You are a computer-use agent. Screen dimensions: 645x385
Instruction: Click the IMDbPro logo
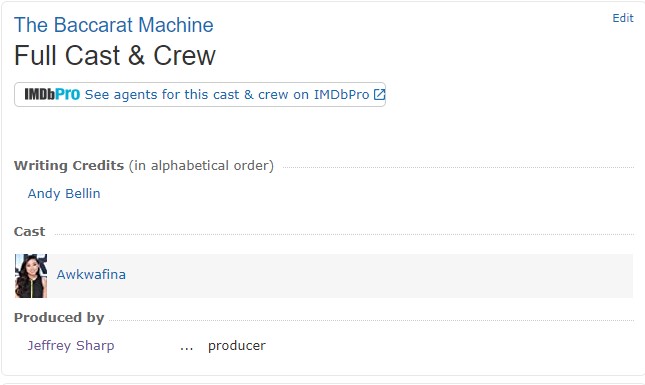52,94
